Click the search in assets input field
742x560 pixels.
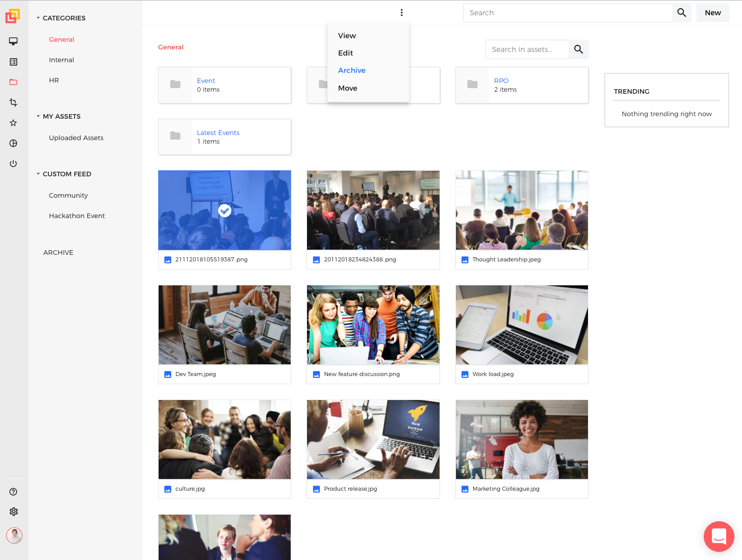(527, 49)
